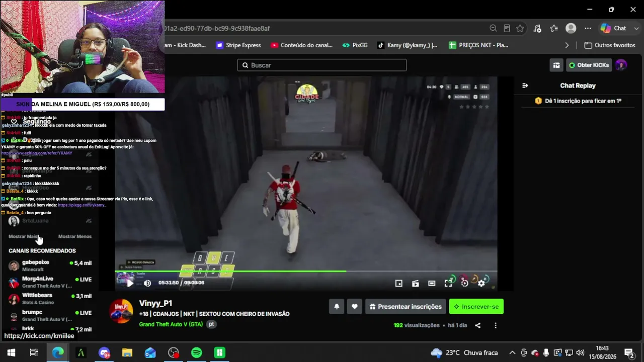644x362 pixels.
Task: Open the mini player icon
Action: point(398,284)
